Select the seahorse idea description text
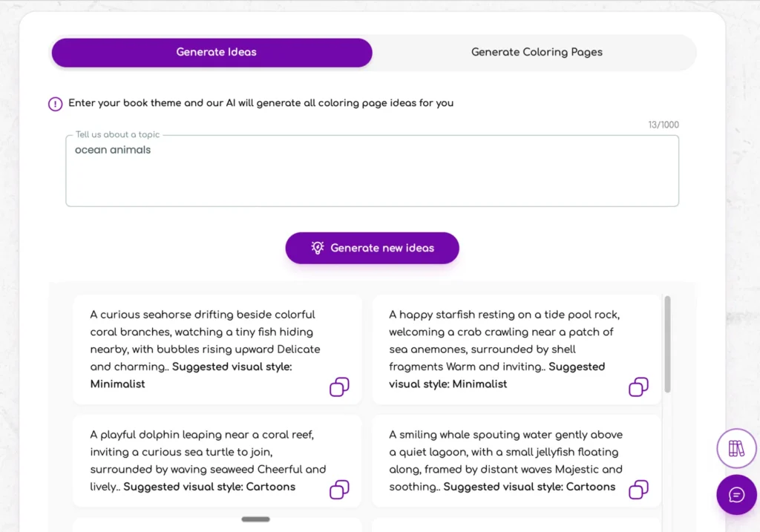This screenshot has height=532, width=760. pyautogui.click(x=204, y=341)
